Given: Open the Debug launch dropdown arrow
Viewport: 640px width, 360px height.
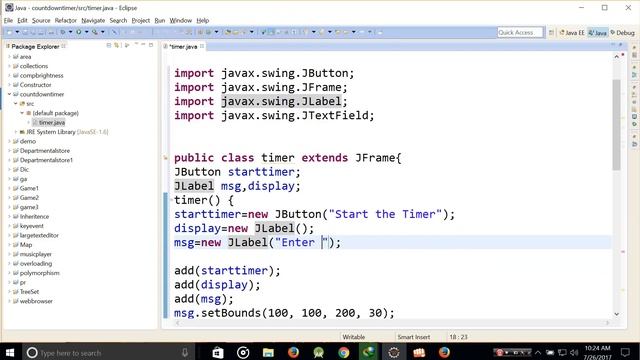Looking at the screenshot, I should (x=70, y=32).
